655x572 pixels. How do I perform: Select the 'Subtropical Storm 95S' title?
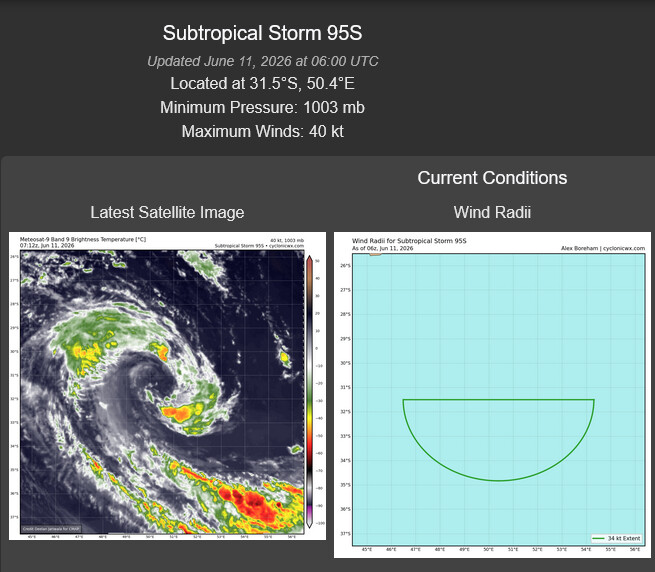[x=262, y=33]
